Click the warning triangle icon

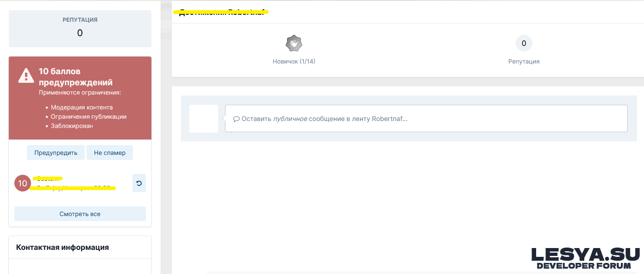(x=26, y=76)
